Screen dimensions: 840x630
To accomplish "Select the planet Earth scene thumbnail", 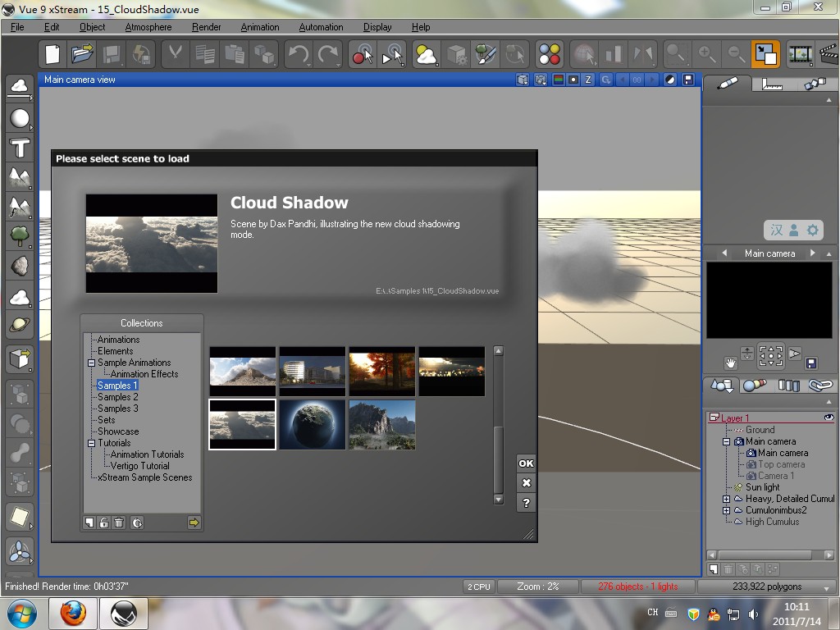I will pos(312,424).
